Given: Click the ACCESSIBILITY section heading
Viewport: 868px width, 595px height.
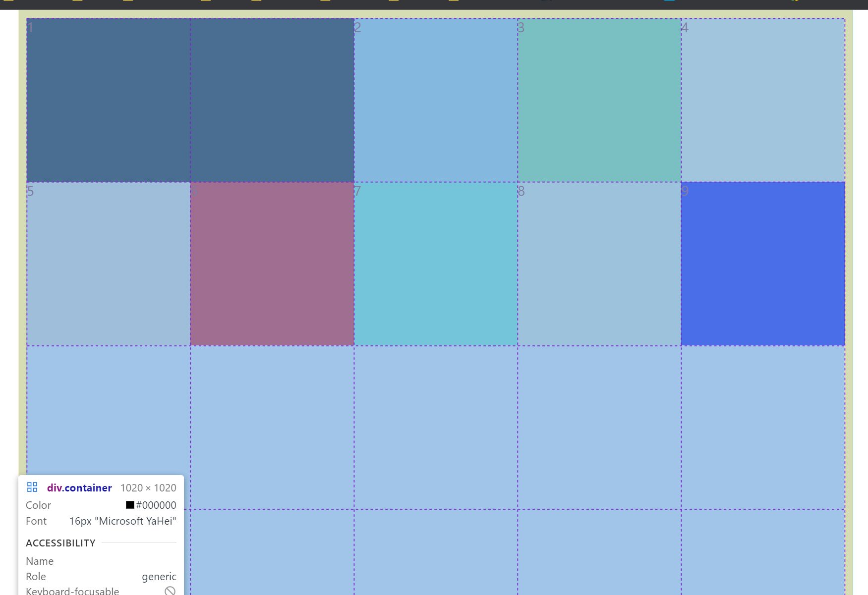Looking at the screenshot, I should [60, 543].
